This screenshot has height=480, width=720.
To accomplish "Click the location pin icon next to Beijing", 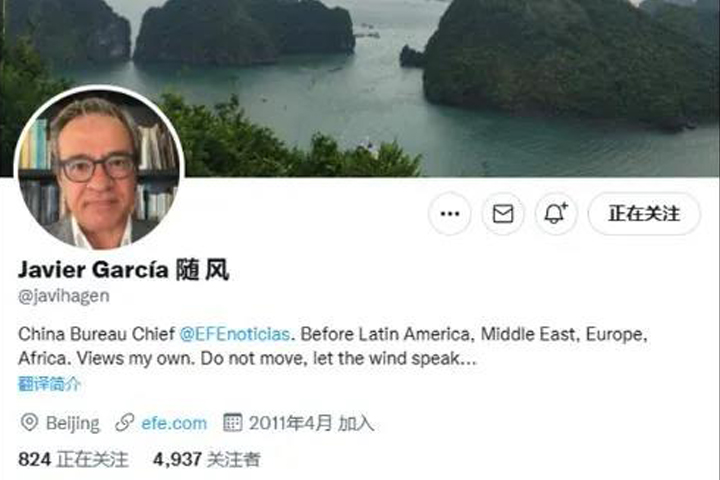I will (x=29, y=423).
